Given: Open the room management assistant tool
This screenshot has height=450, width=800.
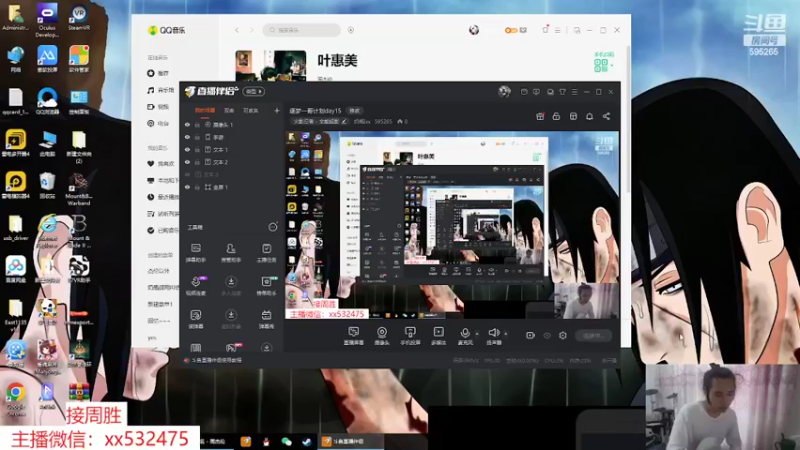Looking at the screenshot, I should [231, 253].
